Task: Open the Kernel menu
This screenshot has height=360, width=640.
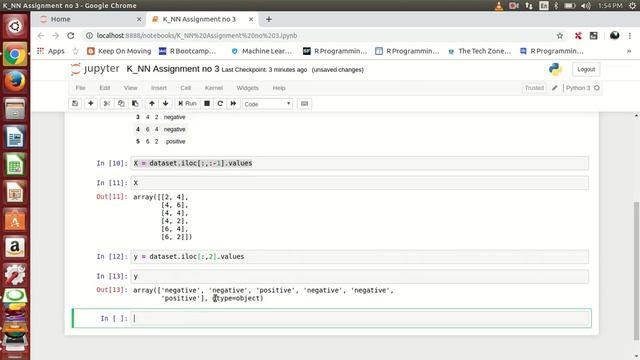Action: point(214,88)
